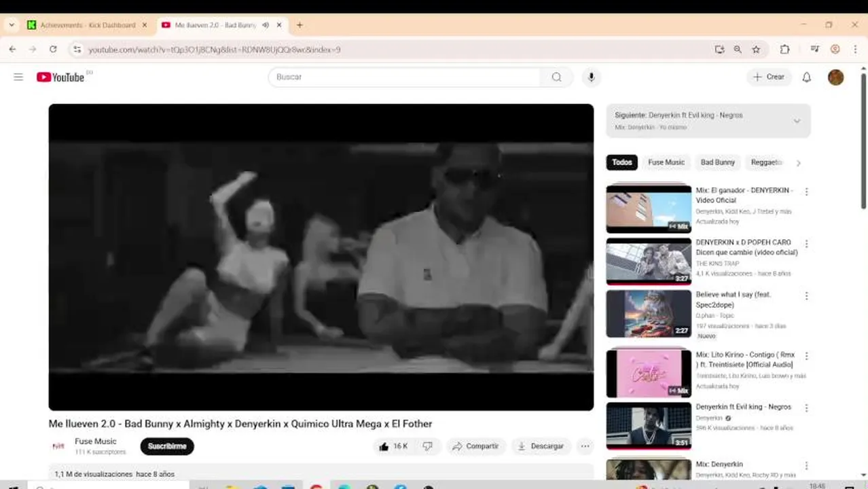
Task: Close the Kick Dashboard tab
Action: click(144, 25)
